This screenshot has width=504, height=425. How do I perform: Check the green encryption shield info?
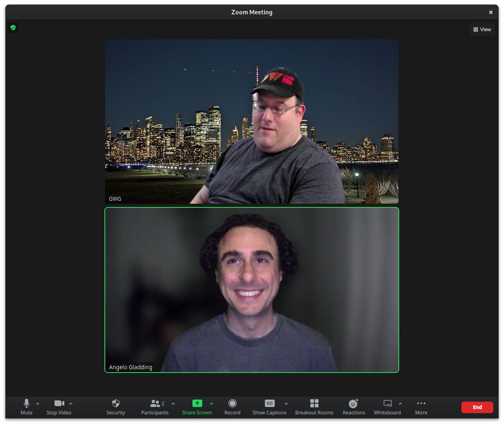tap(13, 27)
